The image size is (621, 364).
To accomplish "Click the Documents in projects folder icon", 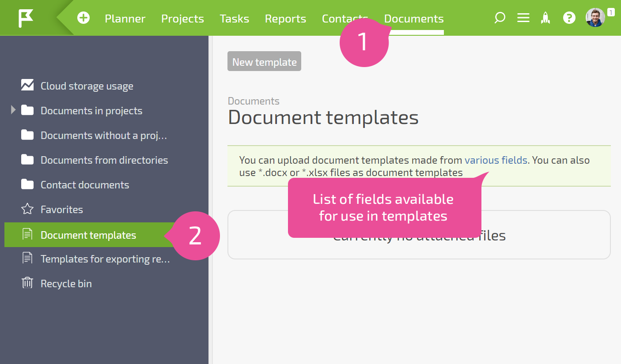I will point(27,110).
